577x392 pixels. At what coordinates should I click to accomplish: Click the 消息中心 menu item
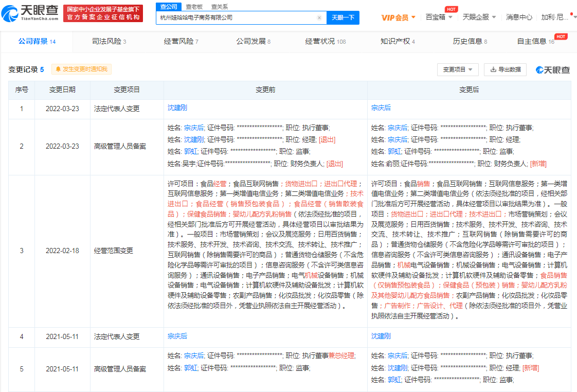pos(520,16)
